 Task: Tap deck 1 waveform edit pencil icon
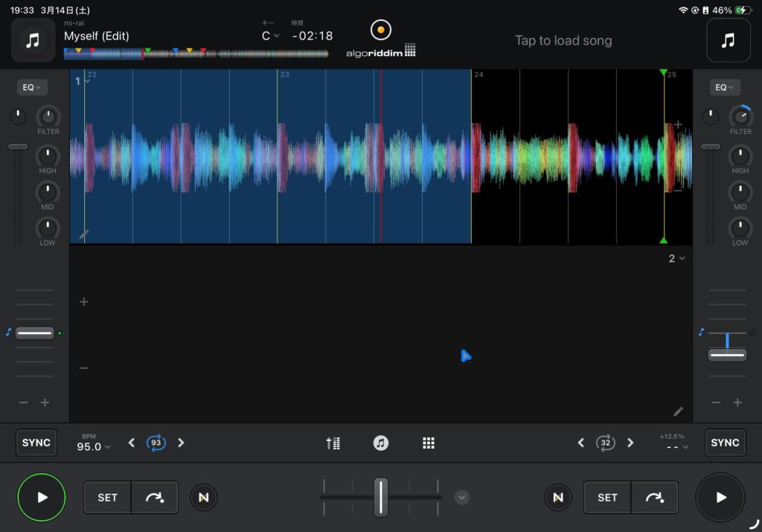click(83, 234)
